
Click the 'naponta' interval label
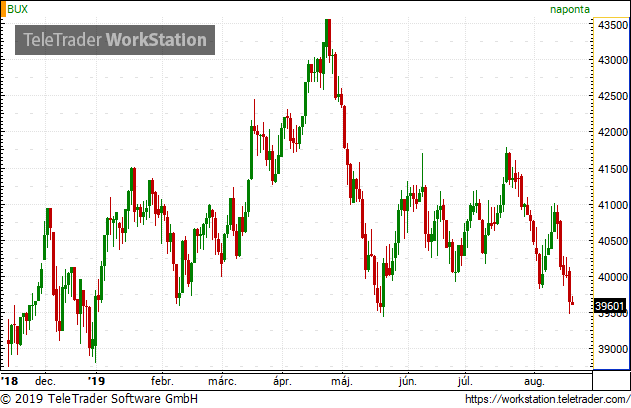(570, 10)
